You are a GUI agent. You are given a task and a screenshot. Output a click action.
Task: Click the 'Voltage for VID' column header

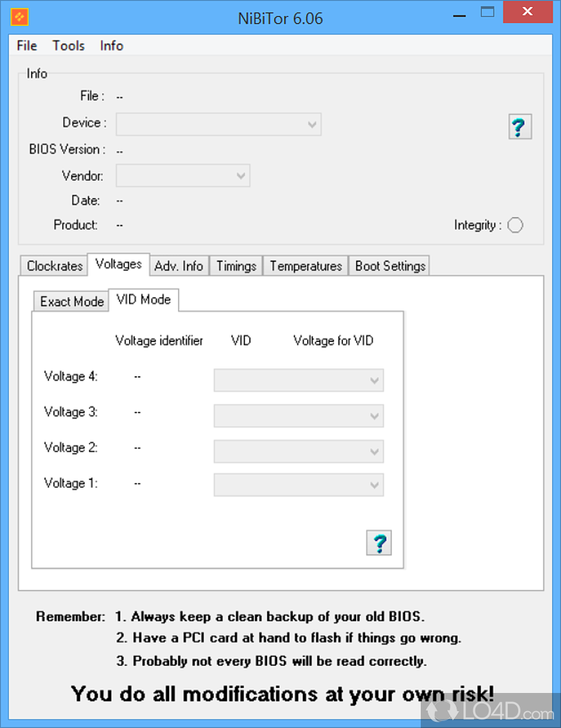coord(333,341)
